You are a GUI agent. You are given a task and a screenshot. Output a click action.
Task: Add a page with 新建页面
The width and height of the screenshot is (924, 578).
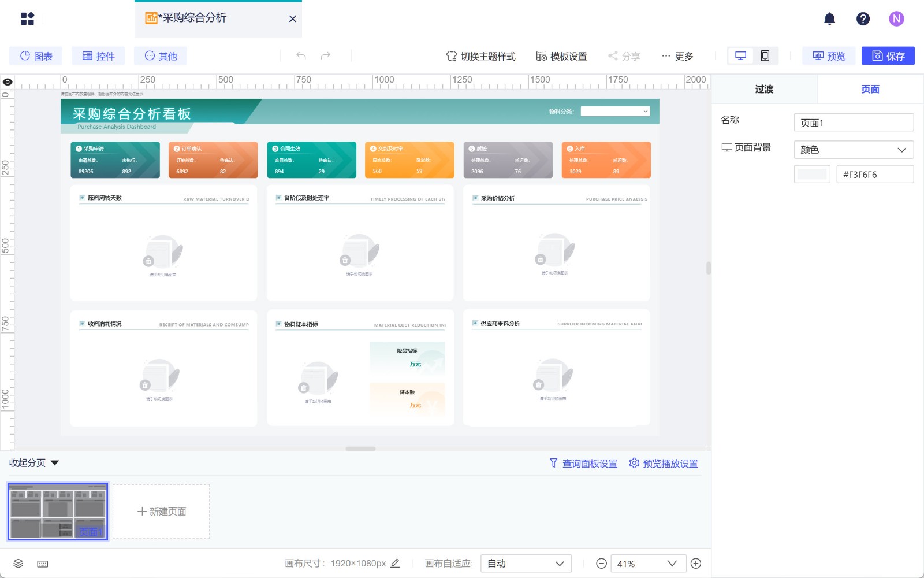[x=161, y=512]
